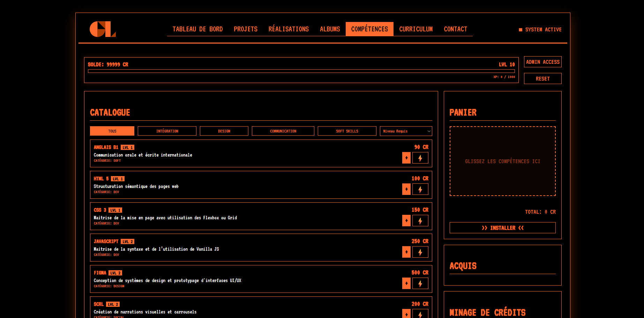Viewport: 644px width, 318px height.
Task: Add JavaScript with its plus icon
Action: [406, 252]
